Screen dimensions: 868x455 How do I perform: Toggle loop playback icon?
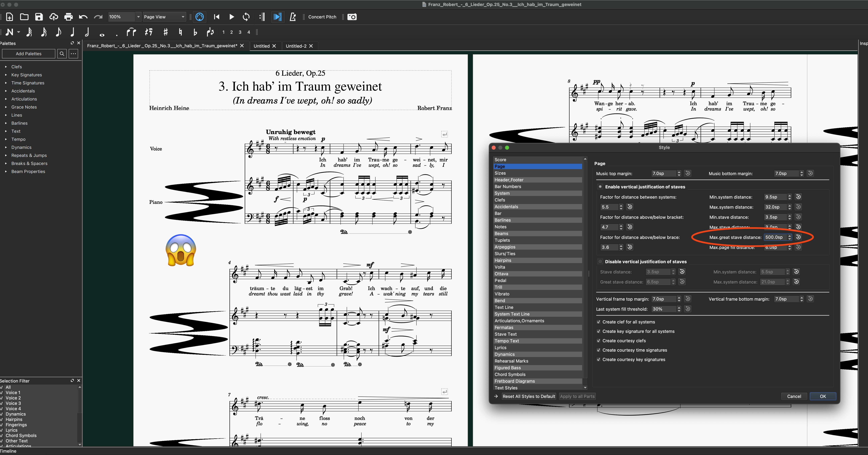pos(246,17)
